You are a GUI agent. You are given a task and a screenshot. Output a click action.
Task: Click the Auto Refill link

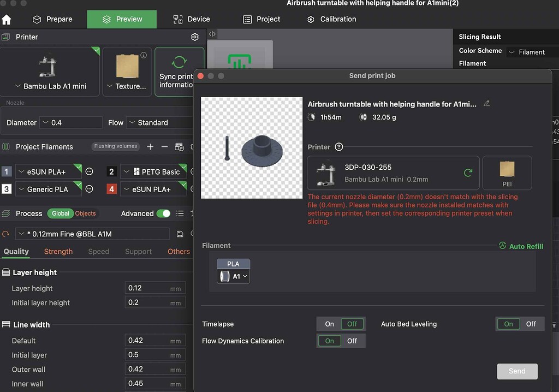pos(526,246)
